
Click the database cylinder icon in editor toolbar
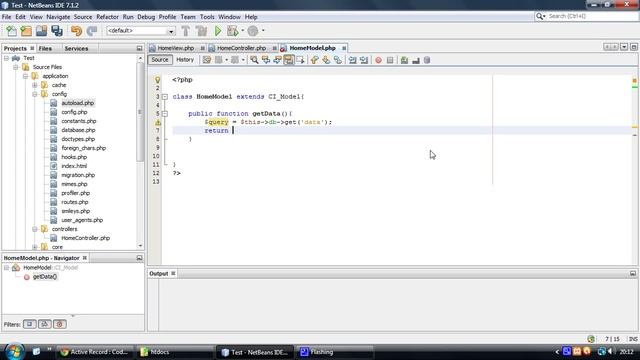pyautogui.click(x=427, y=60)
